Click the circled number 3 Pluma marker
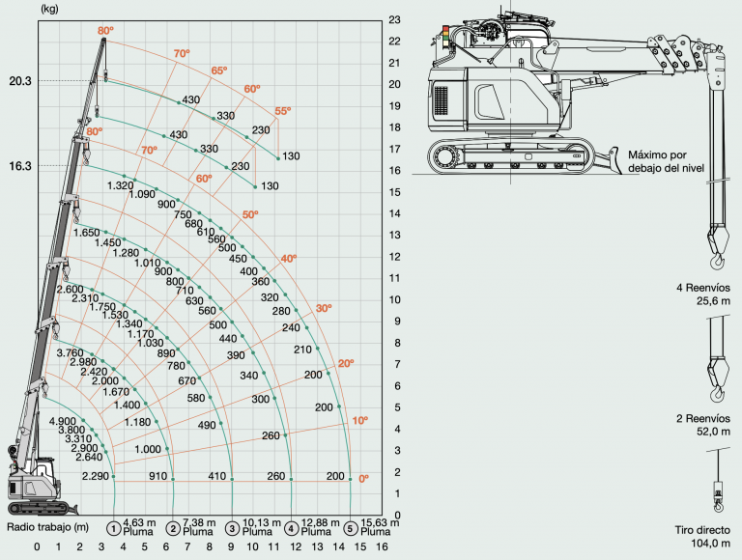Image resolution: width=742 pixels, height=560 pixels. (232, 528)
